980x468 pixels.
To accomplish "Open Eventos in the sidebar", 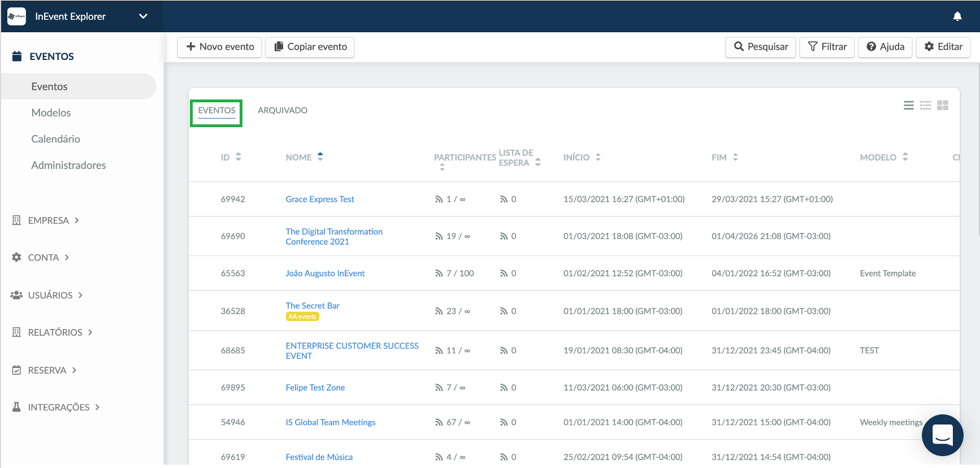I will point(79,86).
